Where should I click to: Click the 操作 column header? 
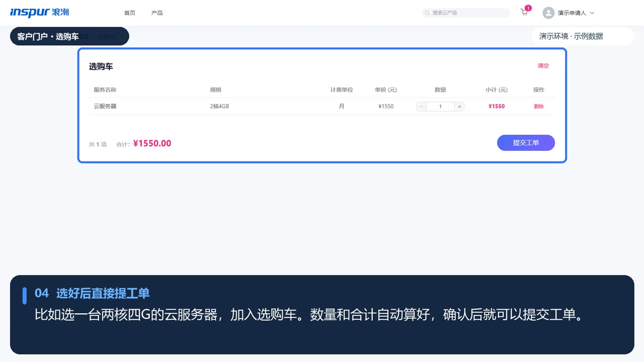click(x=539, y=90)
